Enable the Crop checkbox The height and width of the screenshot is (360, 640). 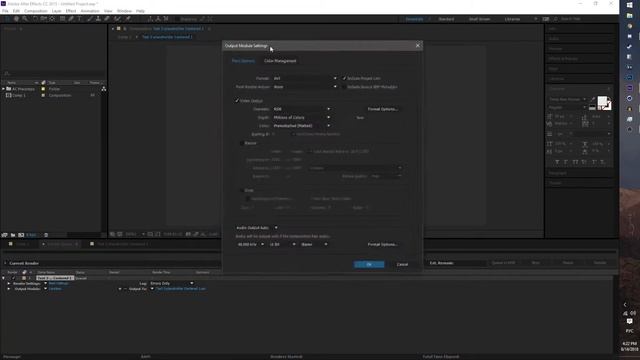(242, 190)
